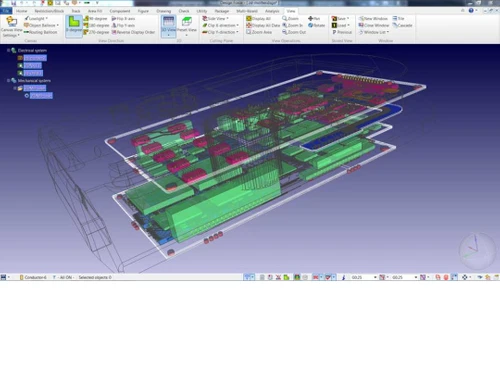Switch to the Area Fill tab
The height and width of the screenshot is (375, 500).
pyautogui.click(x=95, y=11)
